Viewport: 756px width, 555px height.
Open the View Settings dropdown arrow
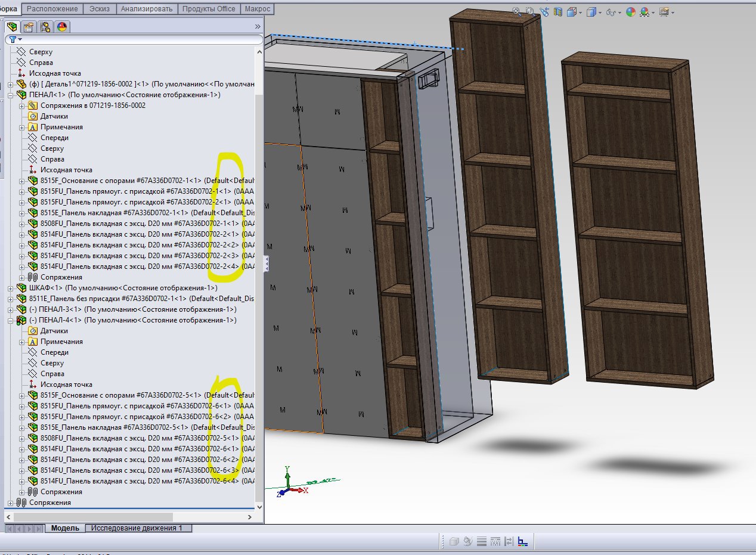click(673, 12)
